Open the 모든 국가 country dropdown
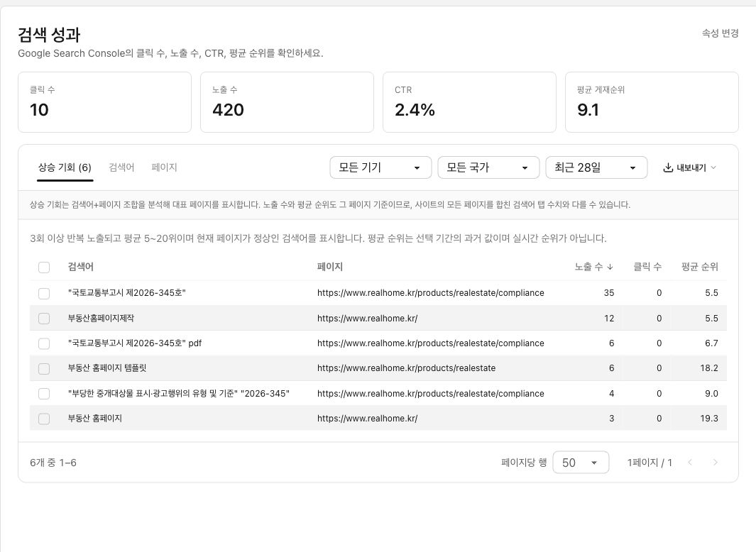This screenshot has width=756, height=552. pyautogui.click(x=488, y=167)
